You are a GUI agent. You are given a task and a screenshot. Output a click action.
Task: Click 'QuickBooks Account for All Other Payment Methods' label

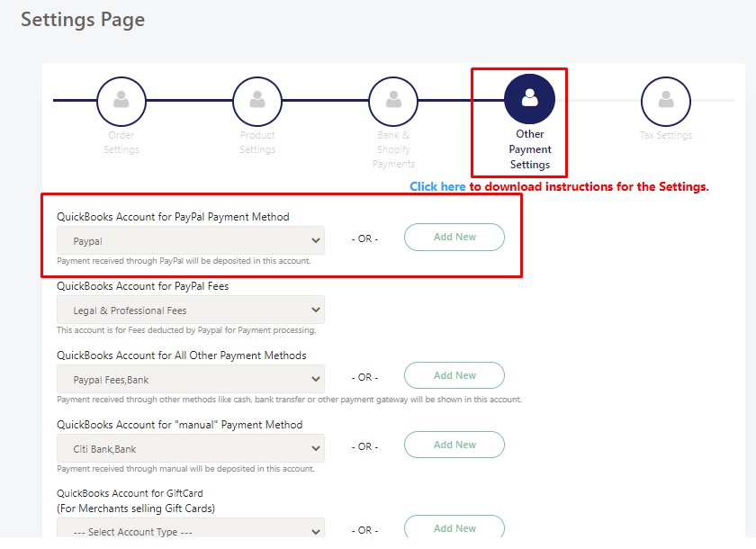pyautogui.click(x=181, y=355)
